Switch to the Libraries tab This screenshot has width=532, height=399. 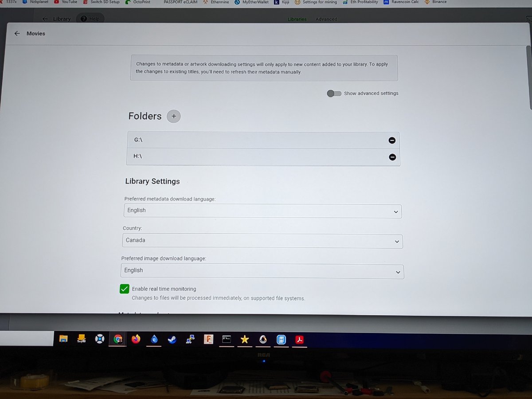coord(297,19)
